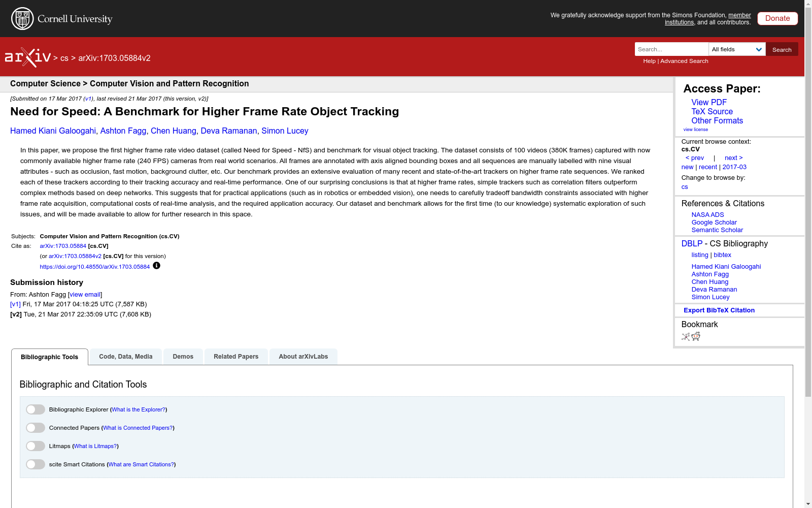Viewport: 812px width, 508px height.
Task: Select the Bibliographic Tools tab
Action: coord(50,357)
